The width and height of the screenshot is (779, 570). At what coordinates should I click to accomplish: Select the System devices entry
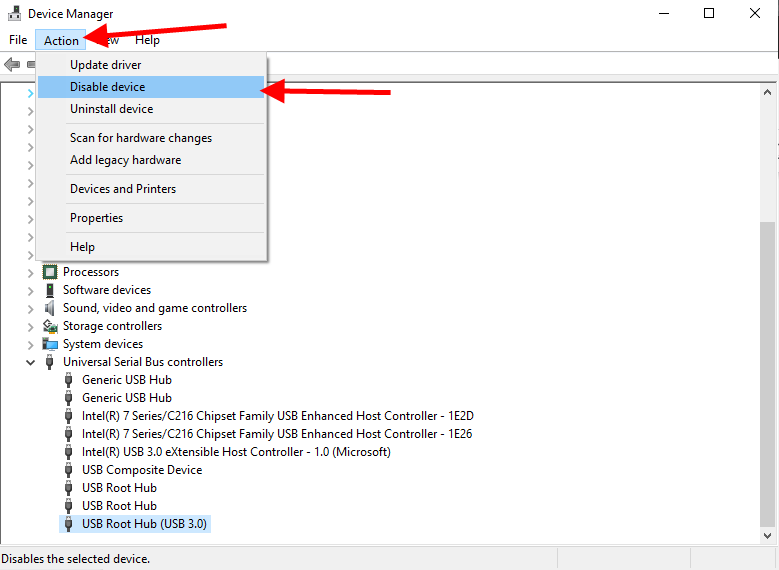[x=103, y=344]
